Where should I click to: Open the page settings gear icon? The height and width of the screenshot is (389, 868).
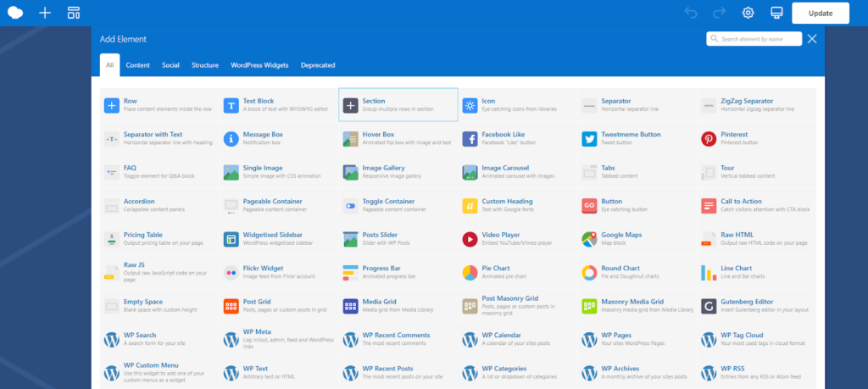point(748,13)
